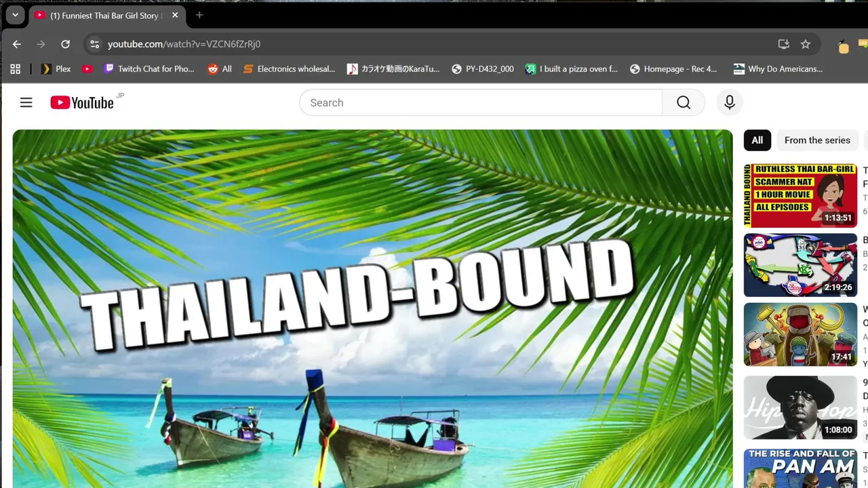Select the From the series chip
The width and height of the screenshot is (868, 488).
click(817, 140)
